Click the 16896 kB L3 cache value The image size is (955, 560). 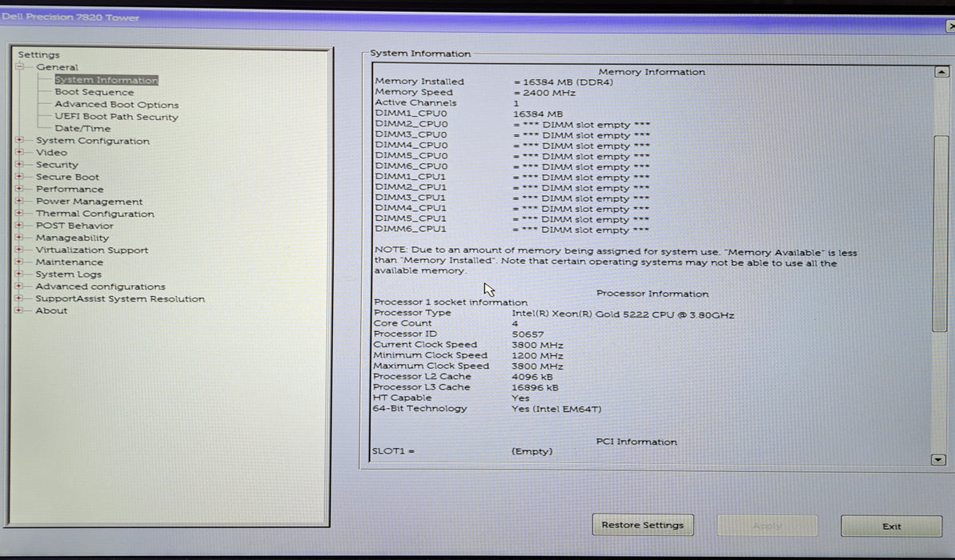(535, 387)
